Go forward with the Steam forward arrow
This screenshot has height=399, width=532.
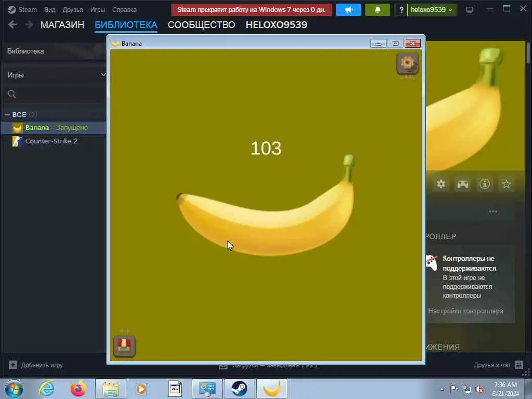(x=29, y=24)
